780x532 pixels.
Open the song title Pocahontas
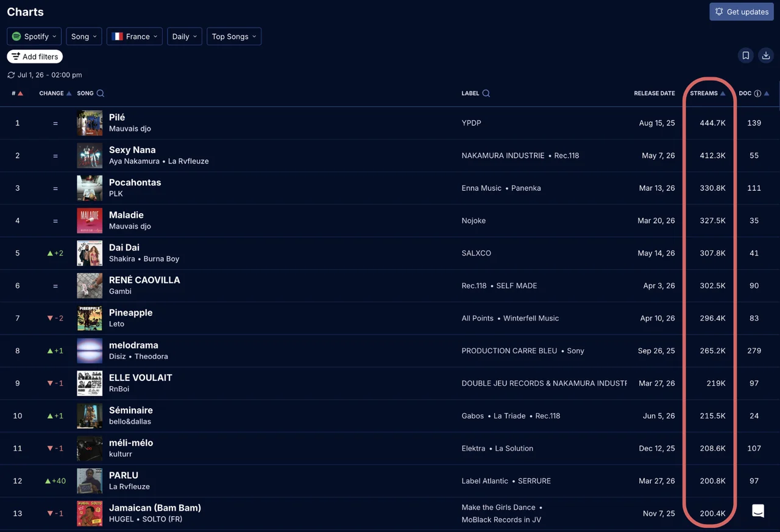135,182
